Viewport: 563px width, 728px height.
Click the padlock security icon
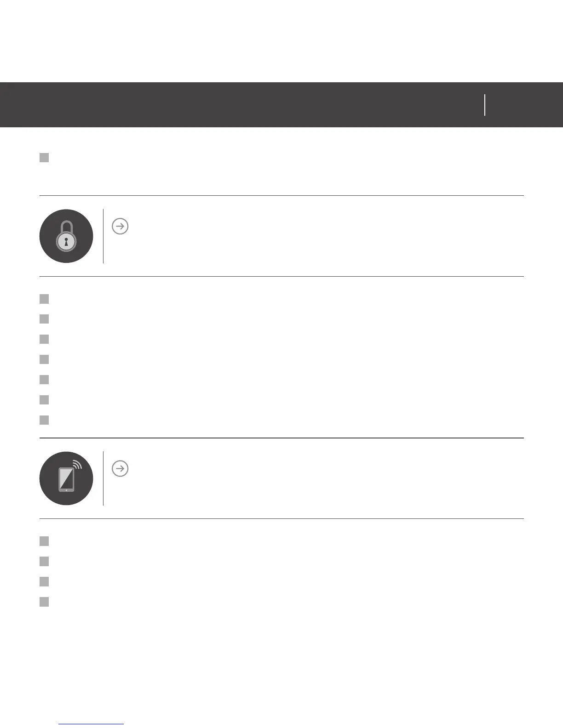click(x=66, y=236)
